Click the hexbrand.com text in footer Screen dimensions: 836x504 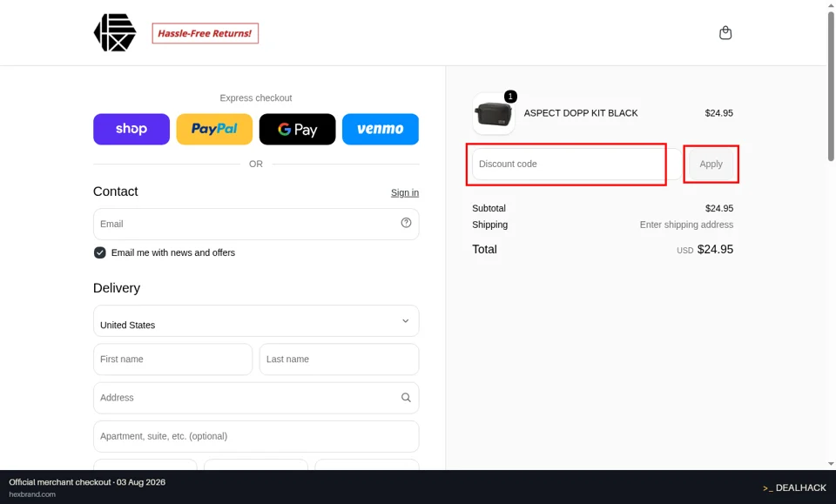click(x=32, y=494)
